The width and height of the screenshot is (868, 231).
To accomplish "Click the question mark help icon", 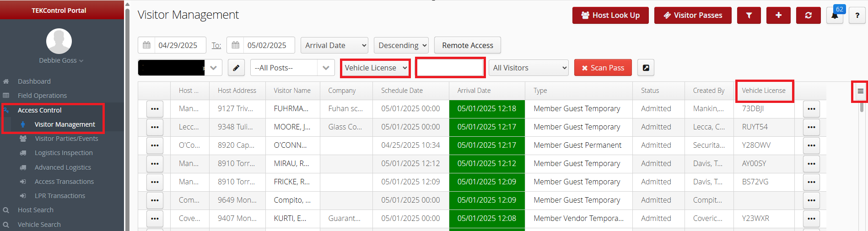I will click(x=857, y=15).
